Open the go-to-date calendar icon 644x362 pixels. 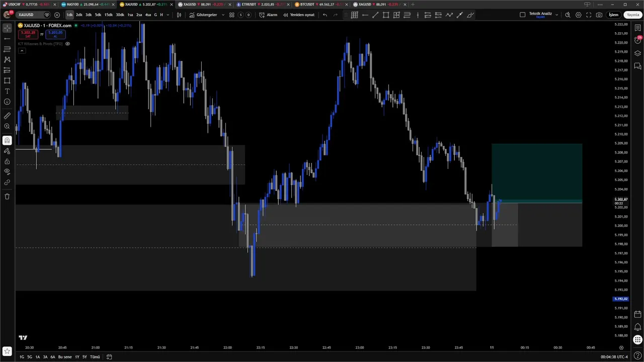109,357
